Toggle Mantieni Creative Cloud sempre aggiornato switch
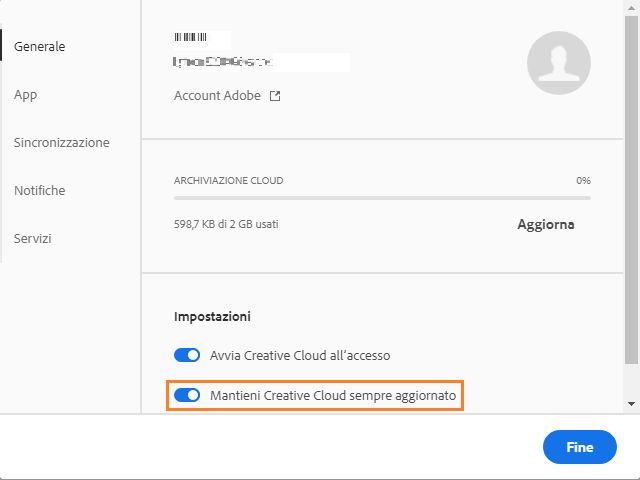 click(187, 395)
